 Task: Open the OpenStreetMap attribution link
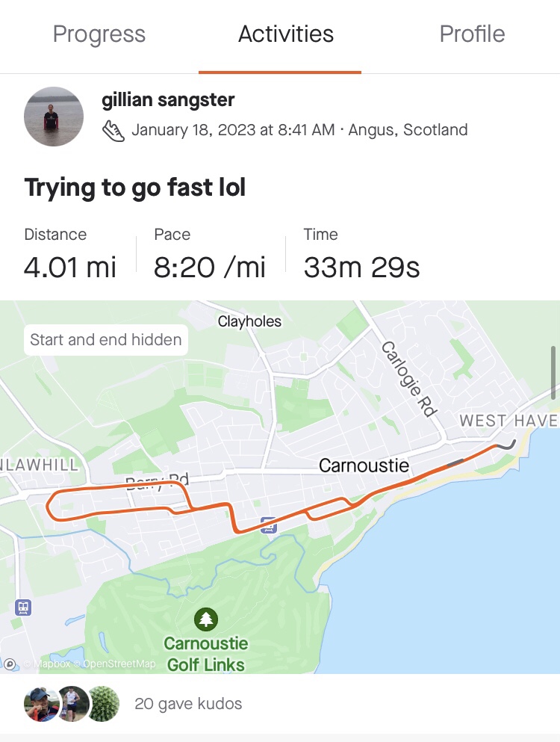[118, 664]
